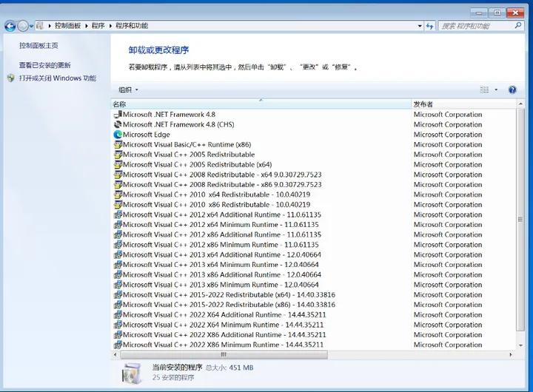Click the vertical scrollbar up arrow

520,104
